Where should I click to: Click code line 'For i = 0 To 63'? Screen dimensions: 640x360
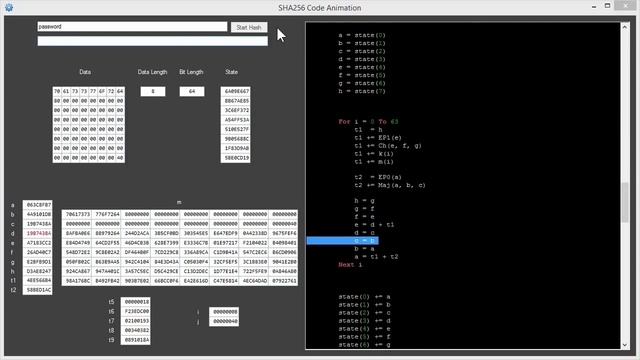(368, 122)
